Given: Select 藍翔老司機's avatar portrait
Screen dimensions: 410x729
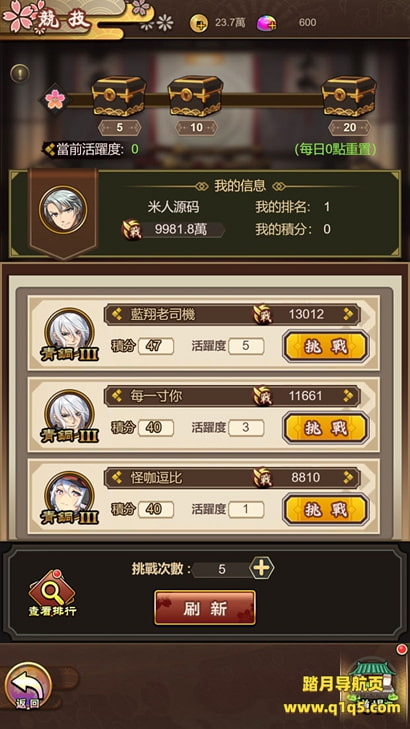Looking at the screenshot, I should (69, 331).
